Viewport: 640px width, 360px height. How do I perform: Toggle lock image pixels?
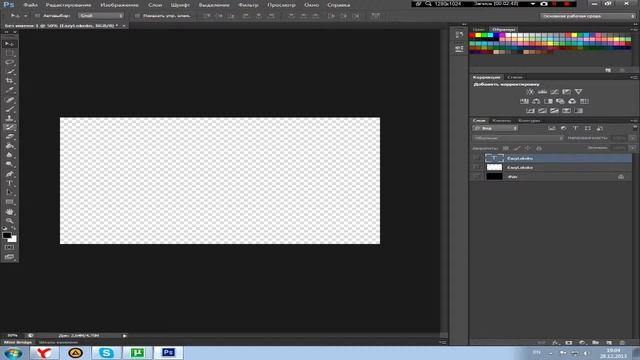[517, 148]
